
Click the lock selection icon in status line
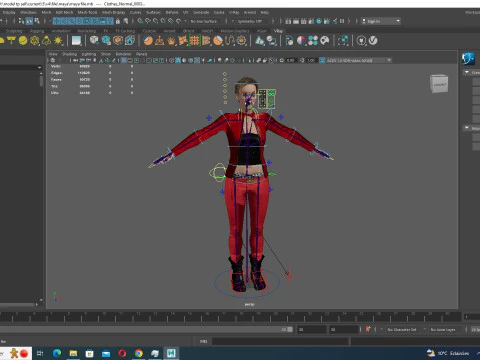pos(118,21)
